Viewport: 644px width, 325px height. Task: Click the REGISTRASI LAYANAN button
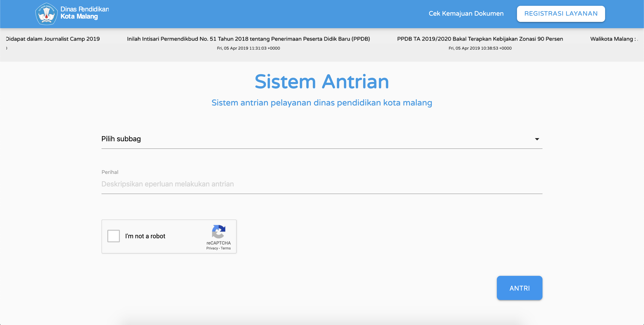(x=561, y=13)
